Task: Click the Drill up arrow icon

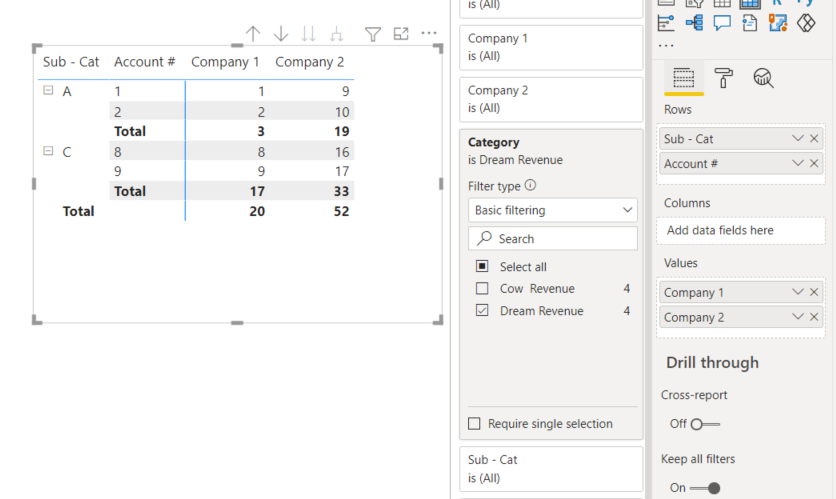Action: pyautogui.click(x=253, y=34)
